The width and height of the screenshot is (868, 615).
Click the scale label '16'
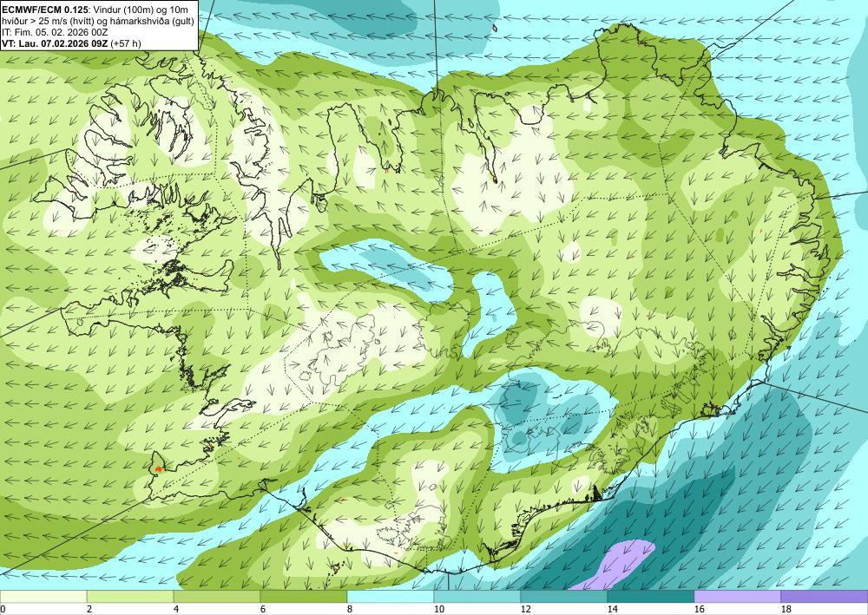pyautogui.click(x=699, y=610)
